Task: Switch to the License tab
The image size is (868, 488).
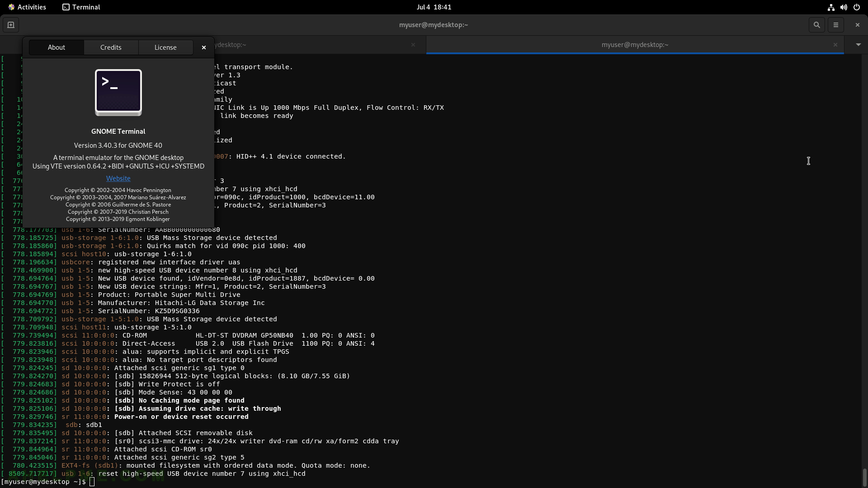Action: [165, 47]
